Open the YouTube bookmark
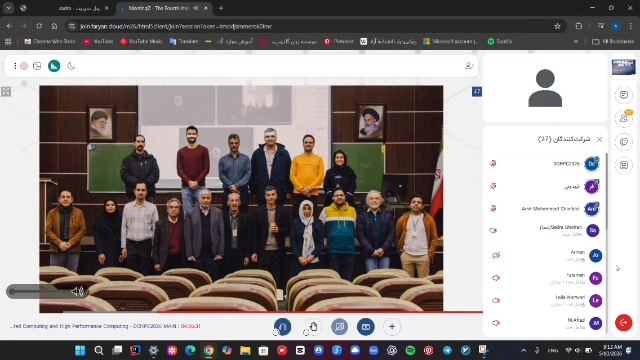 click(x=98, y=41)
